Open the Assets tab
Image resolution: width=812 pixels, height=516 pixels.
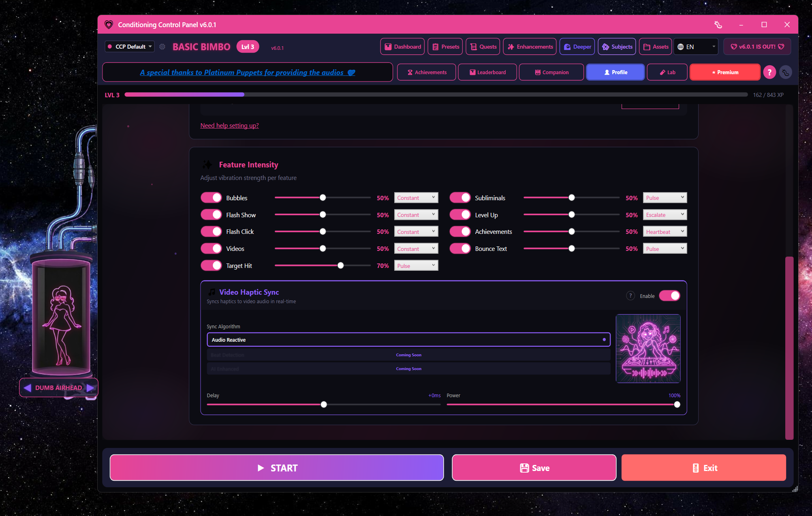coord(656,47)
